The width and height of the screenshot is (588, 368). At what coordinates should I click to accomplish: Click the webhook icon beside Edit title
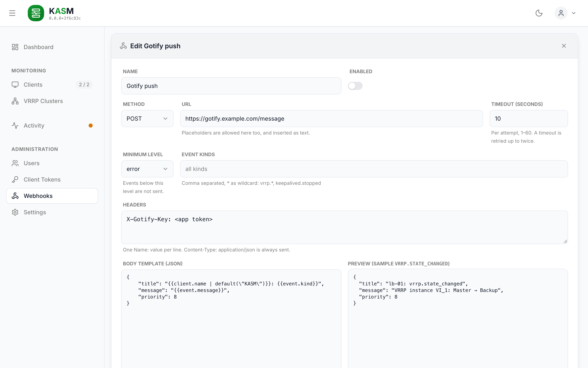click(124, 46)
